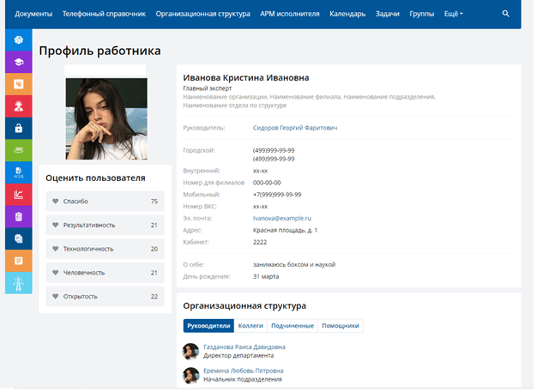Click the line chart sidebar icon

[x=18, y=194]
